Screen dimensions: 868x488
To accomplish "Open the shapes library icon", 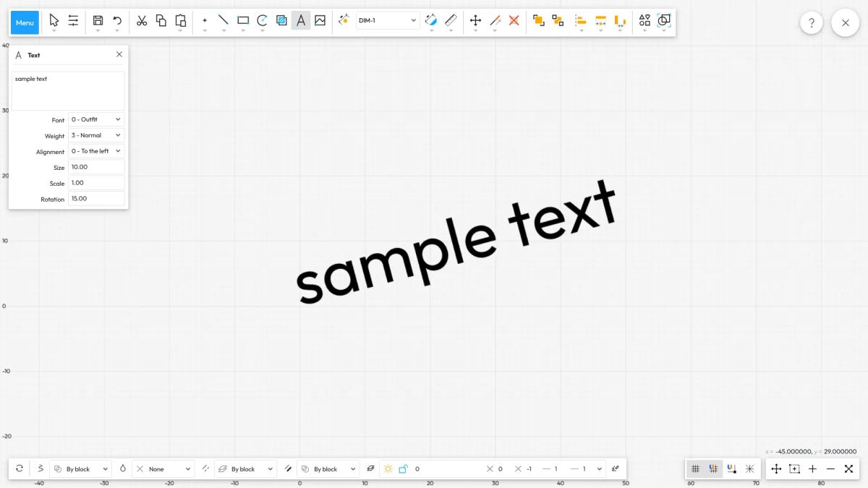I will (x=644, y=20).
